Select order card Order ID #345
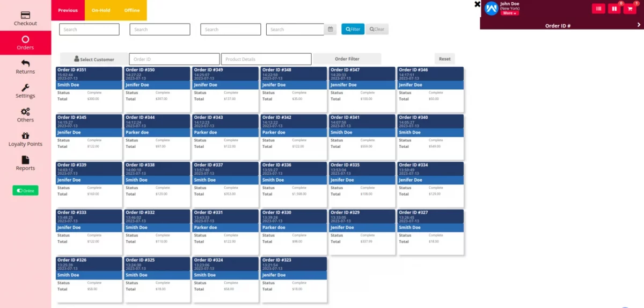Image resolution: width=644 pixels, height=308 pixels. point(89,137)
